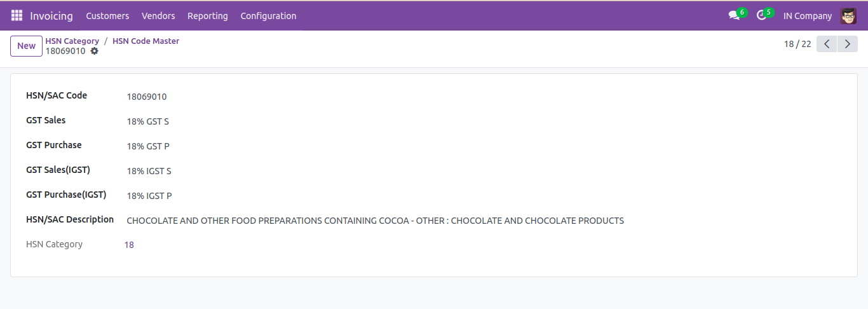Go to previous record arrow
This screenshot has width=868, height=309.
point(827,44)
